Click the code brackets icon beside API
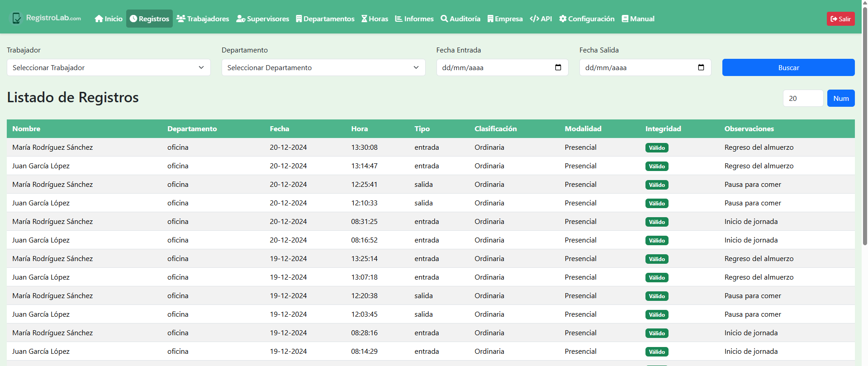Screen dimensions: 868x366 point(535,19)
